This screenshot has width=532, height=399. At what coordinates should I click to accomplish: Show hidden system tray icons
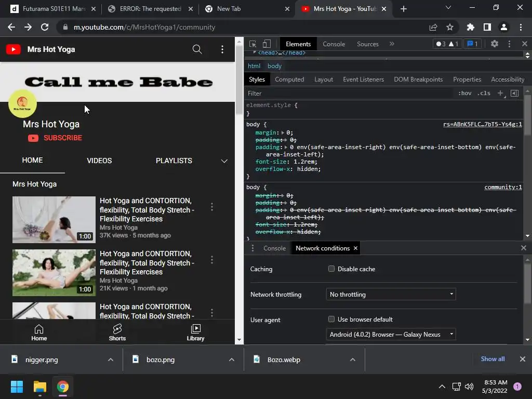pos(442,387)
